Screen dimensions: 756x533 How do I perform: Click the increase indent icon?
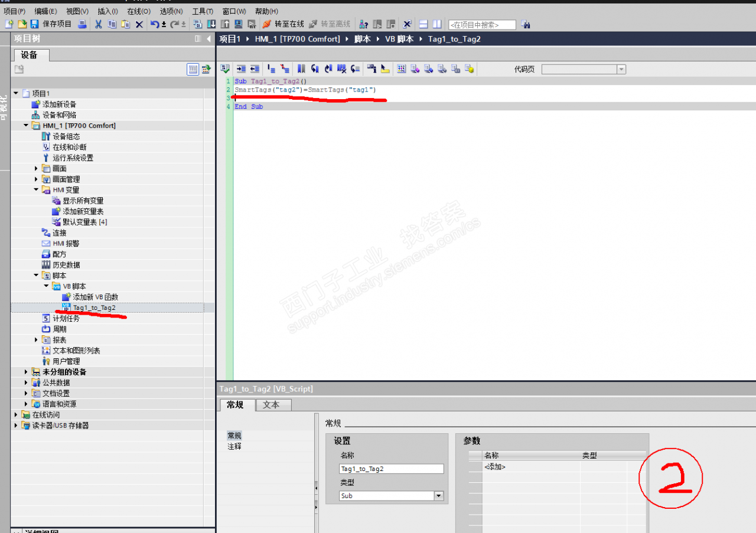(x=242, y=69)
